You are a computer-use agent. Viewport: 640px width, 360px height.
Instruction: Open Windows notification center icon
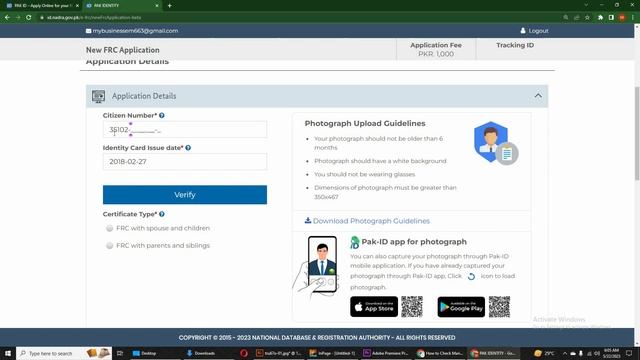pos(629,353)
